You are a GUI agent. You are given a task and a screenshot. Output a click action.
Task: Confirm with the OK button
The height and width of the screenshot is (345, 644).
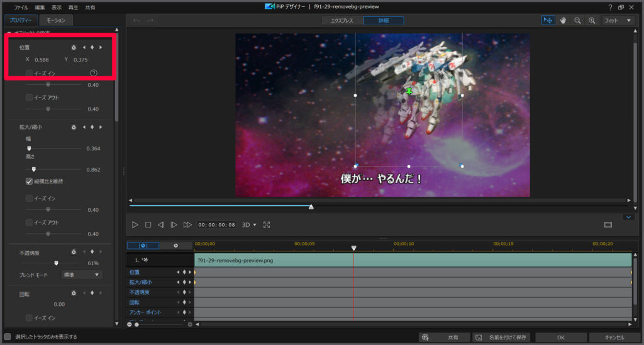coord(560,337)
